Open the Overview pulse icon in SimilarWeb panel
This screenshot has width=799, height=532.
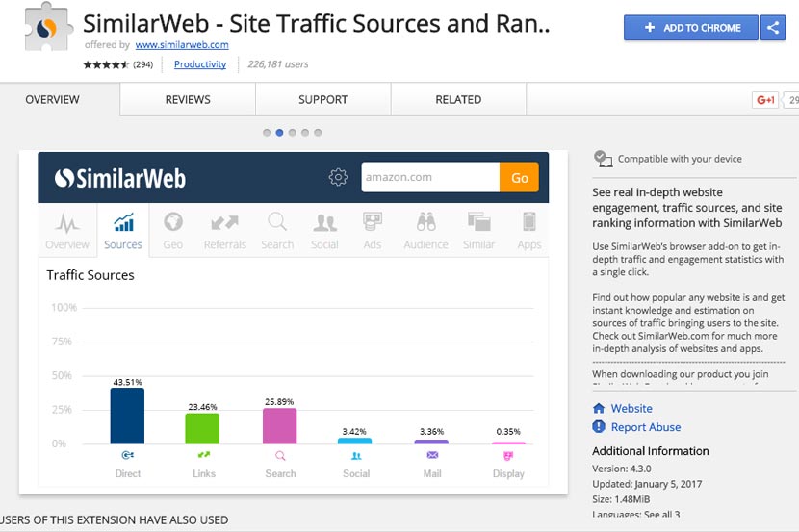66,223
